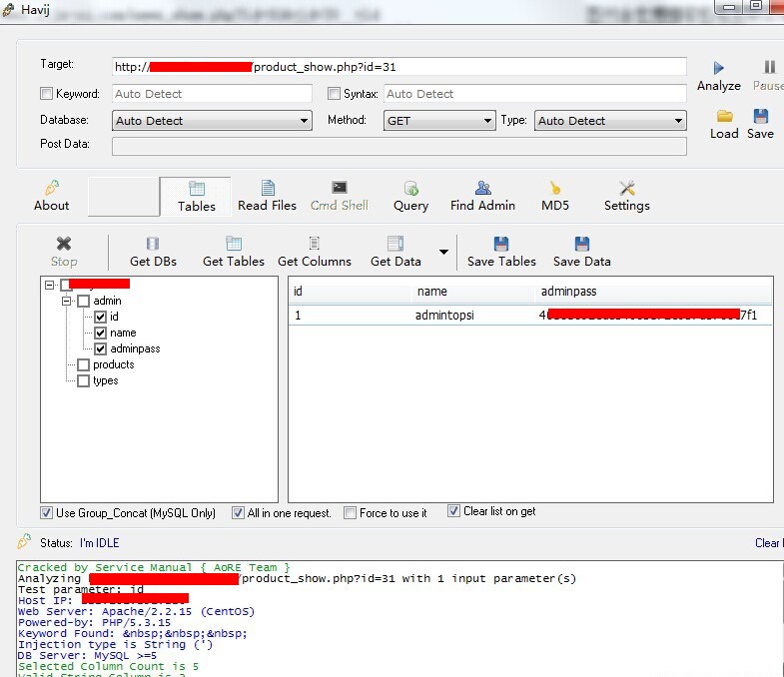The image size is (784, 677).
Task: Enable the Syntax checkbox
Action: 334,94
